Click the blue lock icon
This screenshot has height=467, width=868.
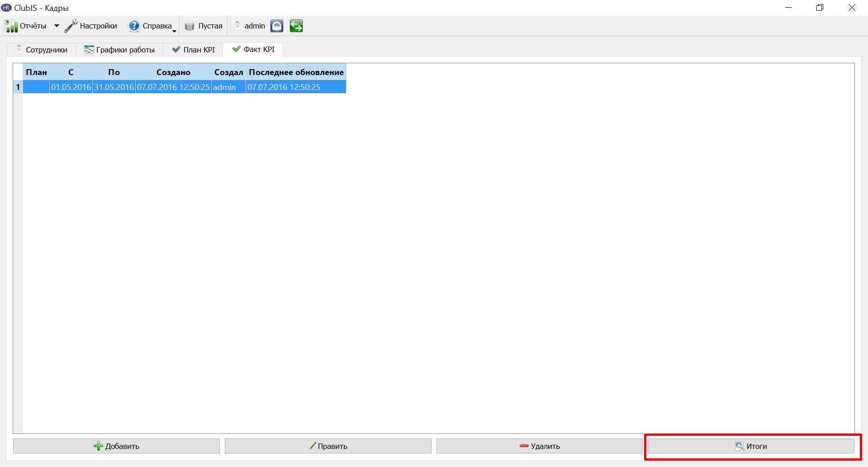click(x=277, y=26)
